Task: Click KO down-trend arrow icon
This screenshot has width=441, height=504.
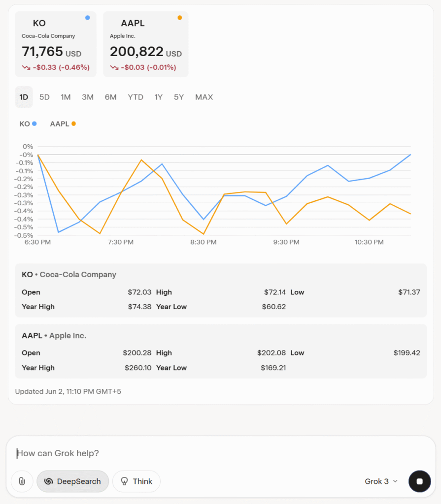Action: pos(26,67)
